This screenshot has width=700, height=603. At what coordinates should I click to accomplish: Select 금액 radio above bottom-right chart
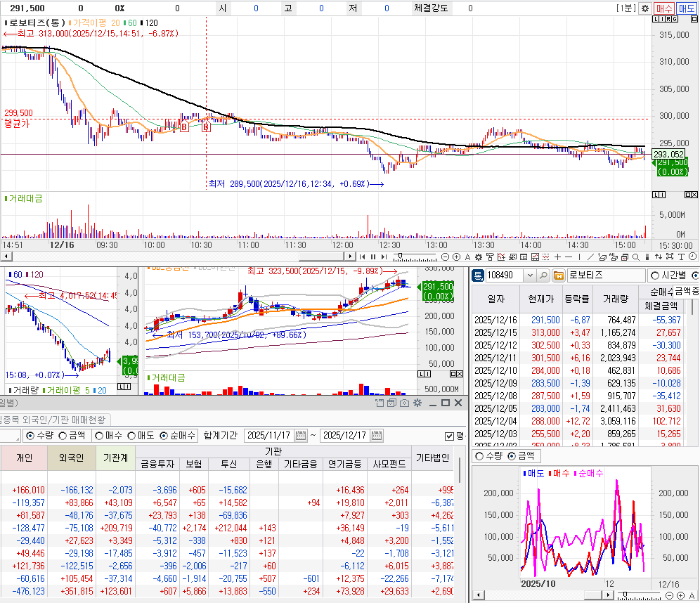click(512, 456)
